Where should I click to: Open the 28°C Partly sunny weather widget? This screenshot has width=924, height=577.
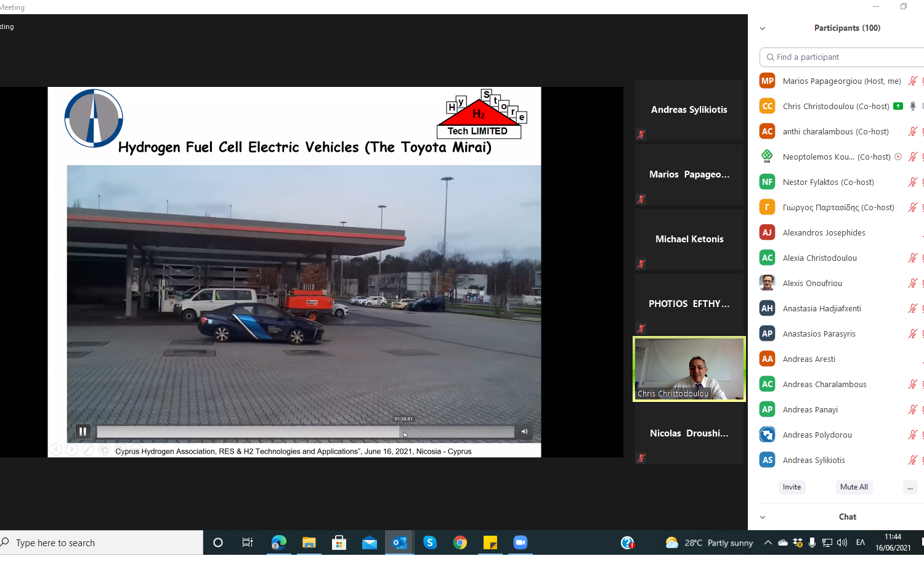(x=709, y=542)
